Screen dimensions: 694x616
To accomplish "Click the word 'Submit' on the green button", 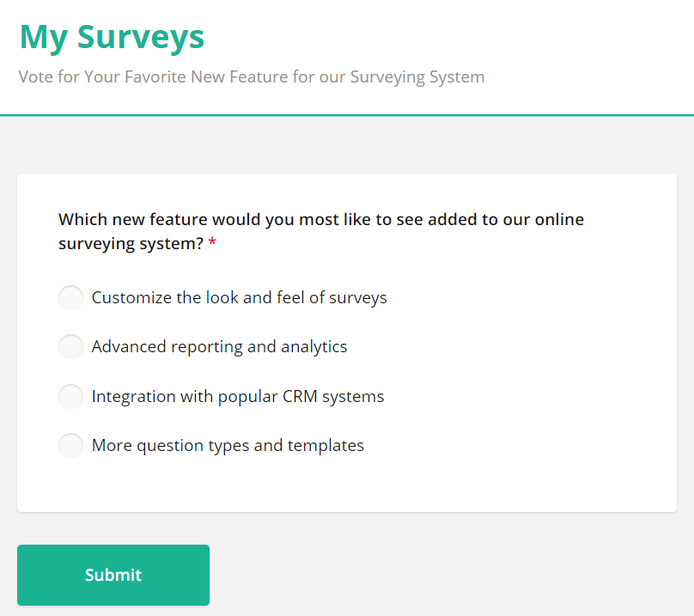I will tap(113, 575).
